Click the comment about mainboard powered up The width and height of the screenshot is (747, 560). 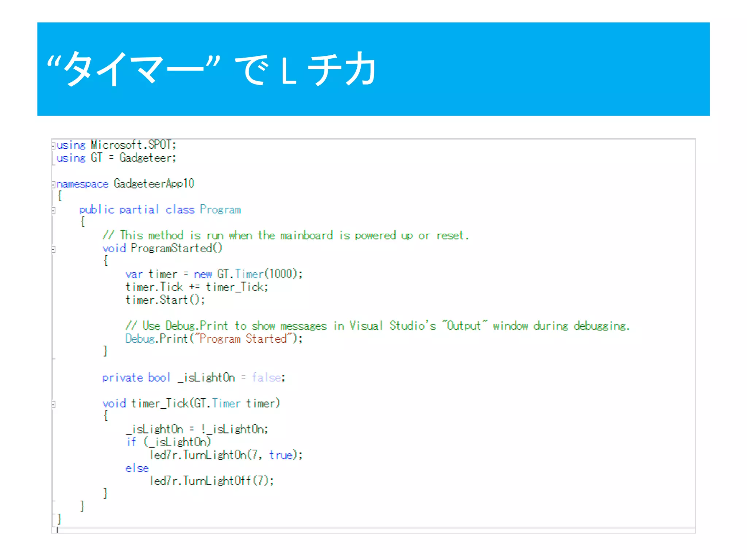(286, 236)
